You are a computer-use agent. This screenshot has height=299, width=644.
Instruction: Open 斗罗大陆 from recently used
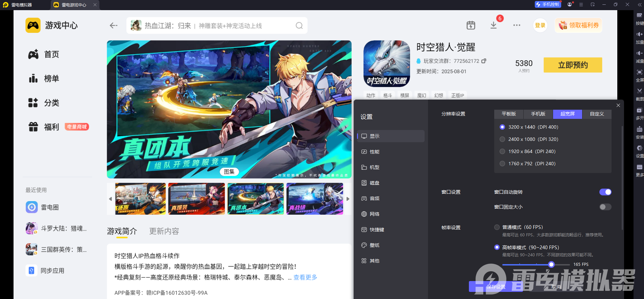point(56,229)
